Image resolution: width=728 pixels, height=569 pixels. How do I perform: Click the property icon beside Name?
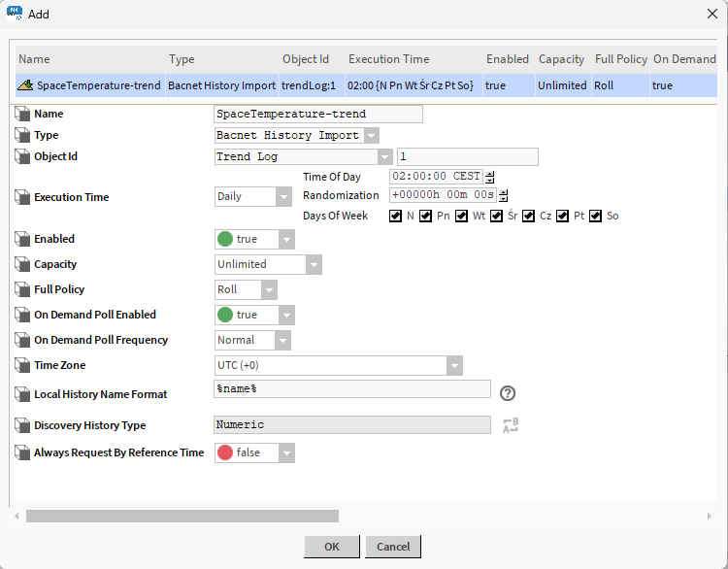pyautogui.click(x=23, y=115)
